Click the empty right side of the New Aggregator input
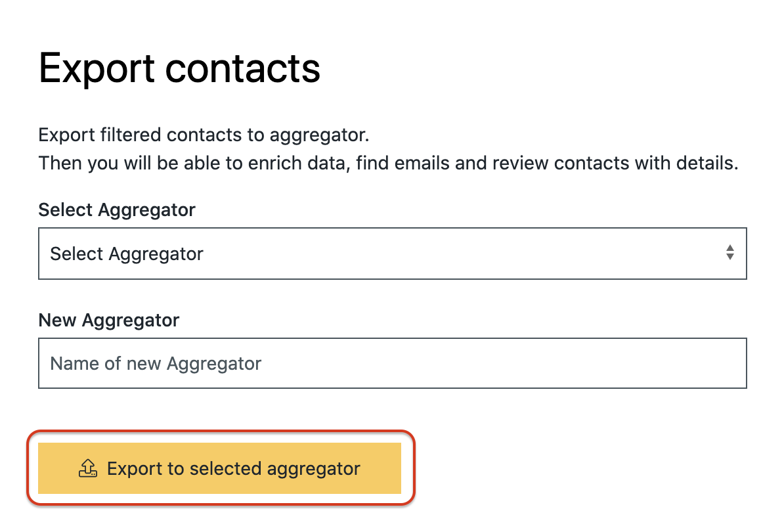Image resolution: width=784 pixels, height=532 pixels. point(591,363)
